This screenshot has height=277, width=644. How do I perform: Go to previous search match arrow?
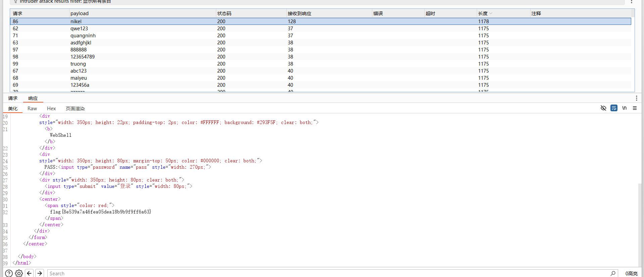(x=29, y=273)
